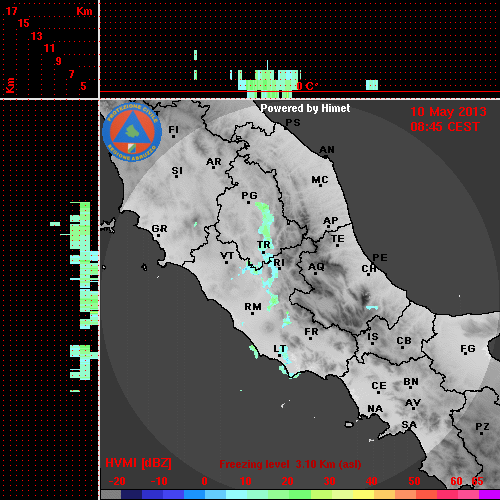Viewport: 500px width, 500px height.
Task: Click the 'GR' city label
Action: 159,229
